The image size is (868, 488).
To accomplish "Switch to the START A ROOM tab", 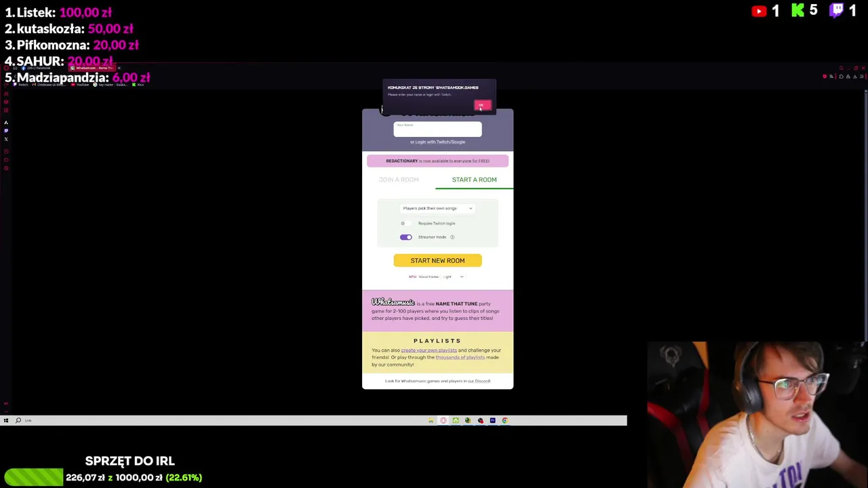I will tap(474, 180).
